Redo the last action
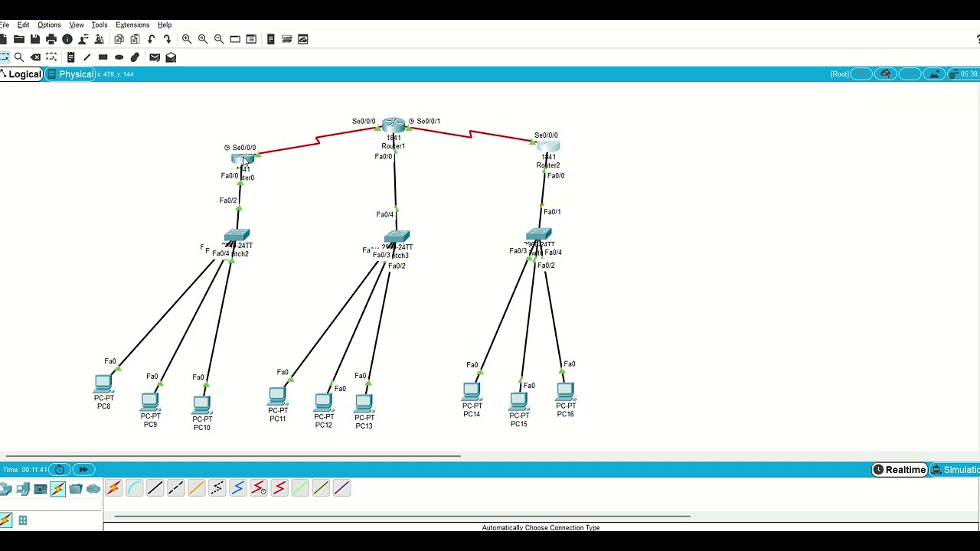Image resolution: width=980 pixels, height=551 pixels. pyautogui.click(x=167, y=39)
